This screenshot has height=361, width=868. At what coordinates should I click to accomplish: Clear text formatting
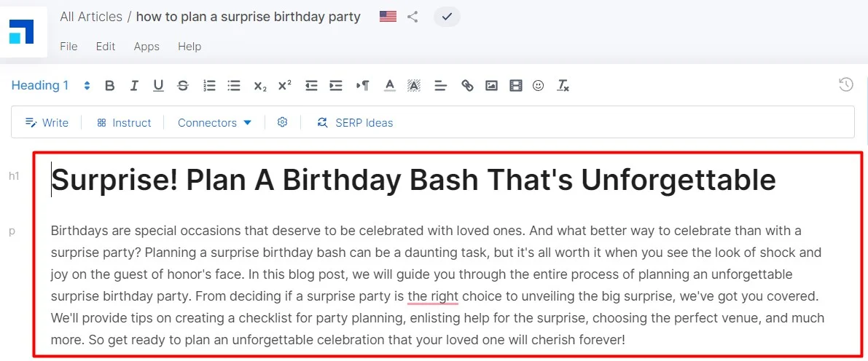(x=563, y=86)
